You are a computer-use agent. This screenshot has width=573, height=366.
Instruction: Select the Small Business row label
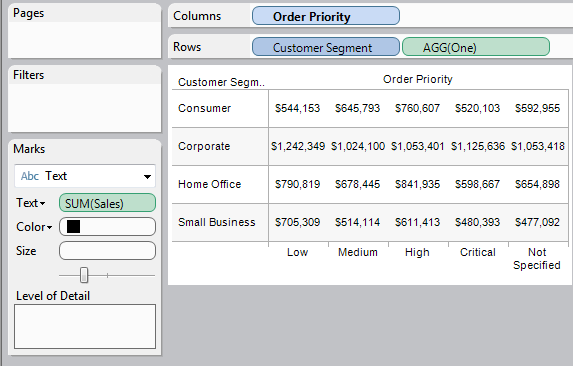(x=216, y=222)
